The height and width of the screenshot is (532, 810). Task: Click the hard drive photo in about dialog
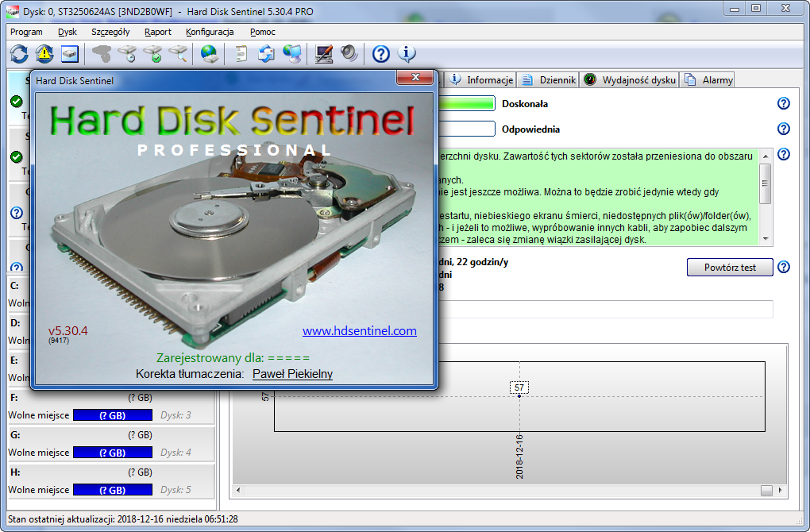pos(233,247)
